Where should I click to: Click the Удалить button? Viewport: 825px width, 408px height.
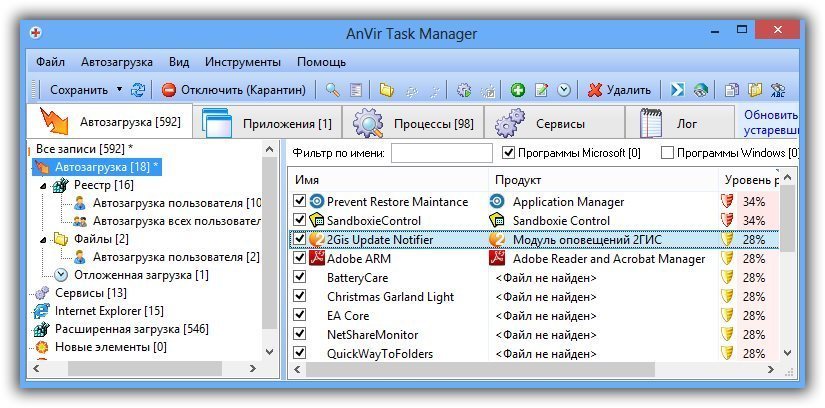click(x=619, y=90)
